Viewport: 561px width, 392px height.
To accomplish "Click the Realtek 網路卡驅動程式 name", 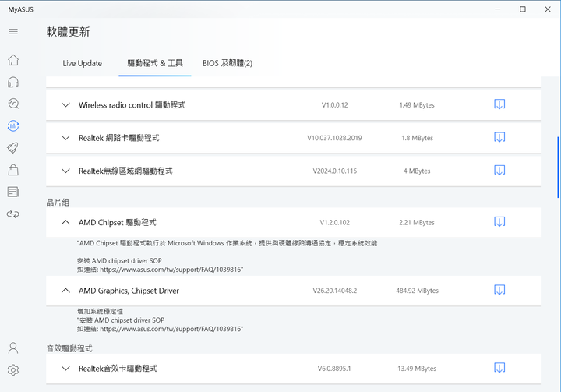I will (x=118, y=138).
